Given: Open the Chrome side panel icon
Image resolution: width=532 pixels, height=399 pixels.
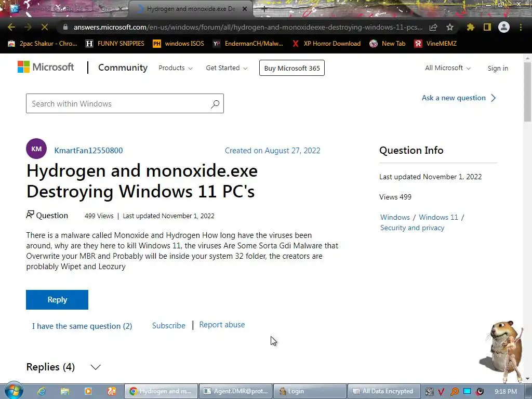Looking at the screenshot, I should pos(487,27).
